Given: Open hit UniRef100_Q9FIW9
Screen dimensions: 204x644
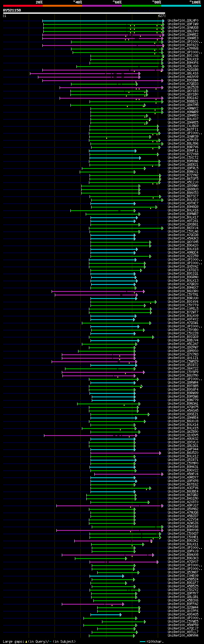Looking at the screenshot, I should [183, 24].
